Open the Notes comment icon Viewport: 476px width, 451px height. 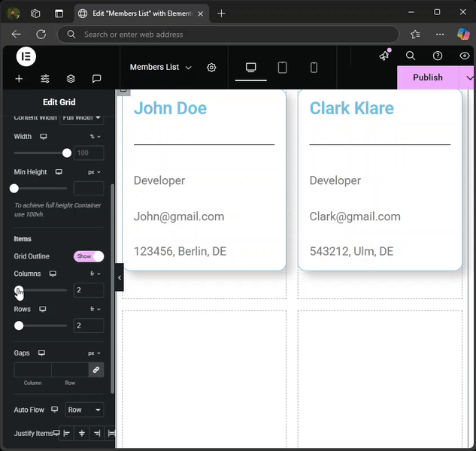[x=96, y=79]
